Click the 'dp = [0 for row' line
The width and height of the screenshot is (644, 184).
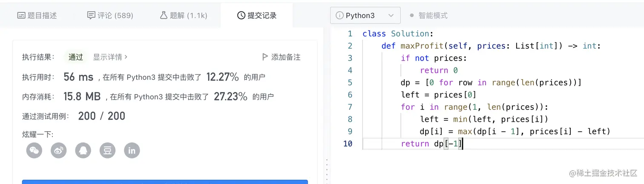pyautogui.click(x=491, y=83)
